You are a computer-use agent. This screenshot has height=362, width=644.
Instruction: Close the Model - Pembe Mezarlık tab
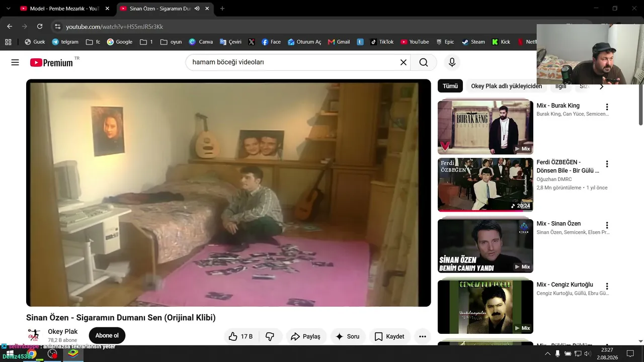[x=107, y=9]
